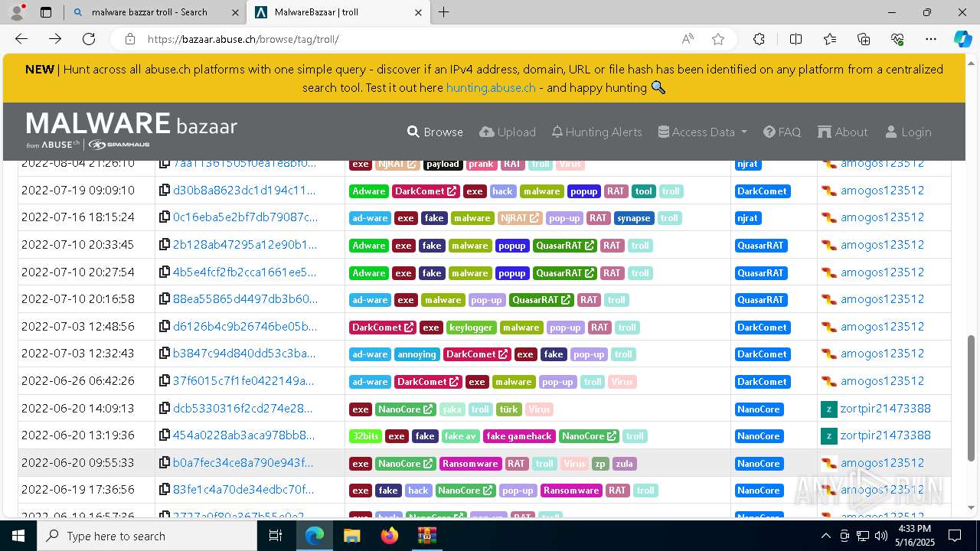Open File Explorer from the taskbar

[351, 536]
